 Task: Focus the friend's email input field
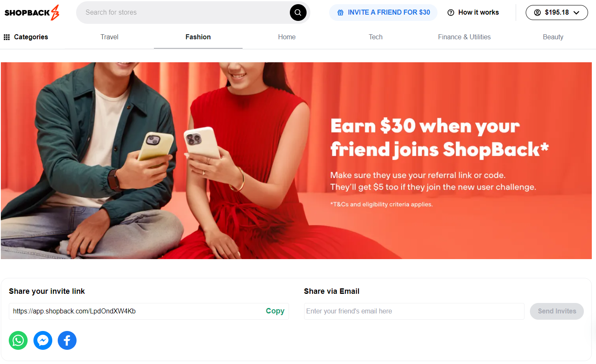click(414, 311)
